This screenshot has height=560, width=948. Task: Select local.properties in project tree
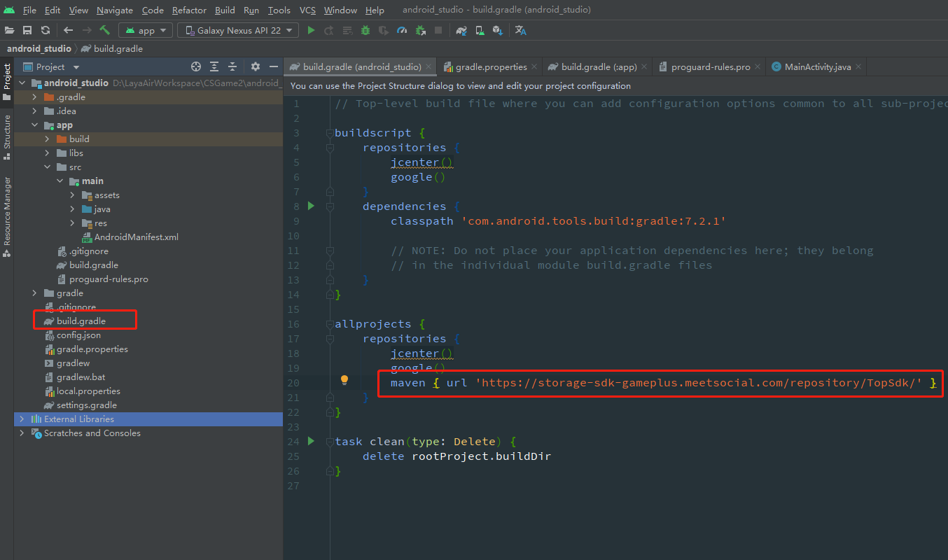coord(88,391)
